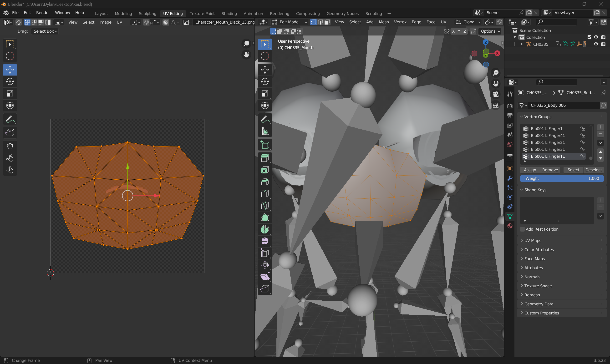Pick the Knife tool in 3D viewport
The image size is (610, 364).
pos(265,206)
